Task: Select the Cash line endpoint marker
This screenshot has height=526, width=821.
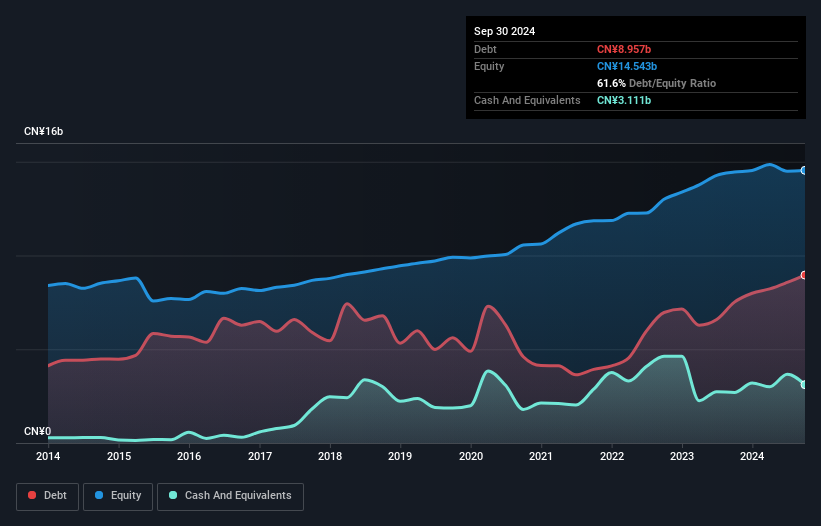Action: (804, 385)
